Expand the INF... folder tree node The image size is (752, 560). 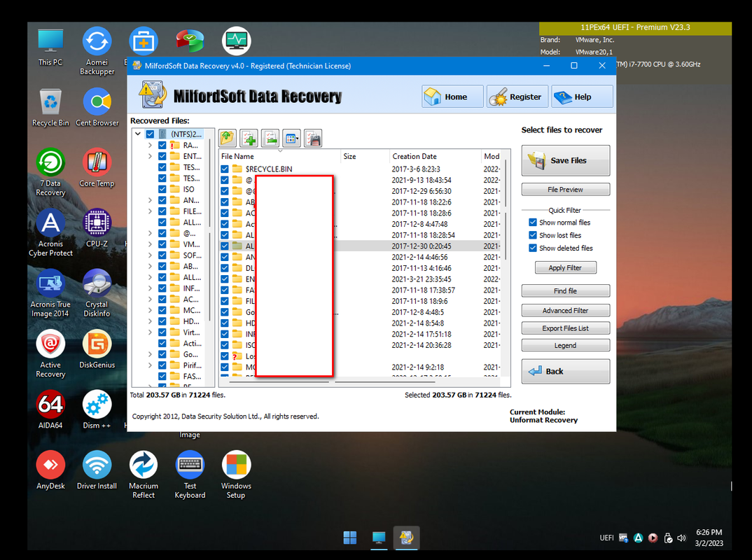150,288
